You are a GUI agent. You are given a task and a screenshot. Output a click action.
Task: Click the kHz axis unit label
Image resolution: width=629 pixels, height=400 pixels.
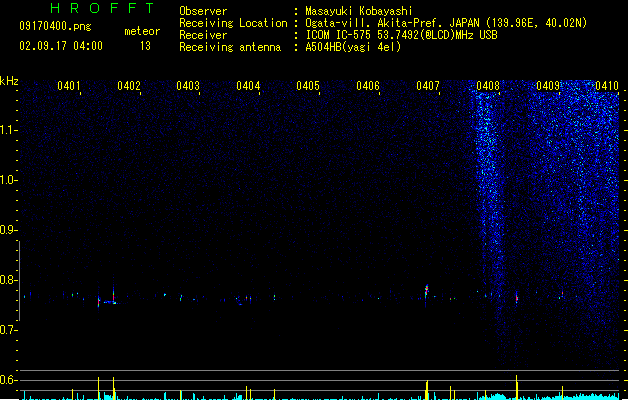coord(9,81)
